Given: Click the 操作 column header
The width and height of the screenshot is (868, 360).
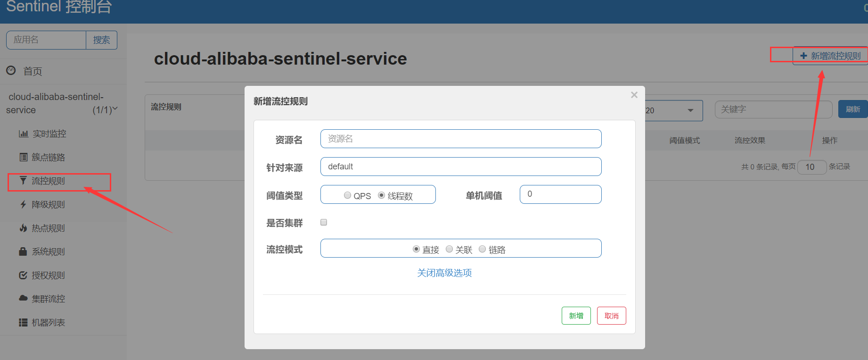Looking at the screenshot, I should pyautogui.click(x=830, y=140).
